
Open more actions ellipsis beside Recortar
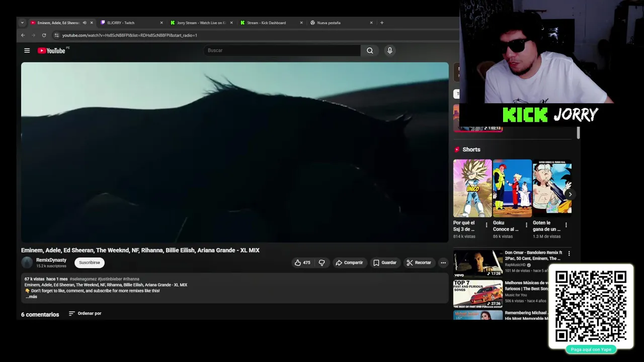pyautogui.click(x=443, y=262)
